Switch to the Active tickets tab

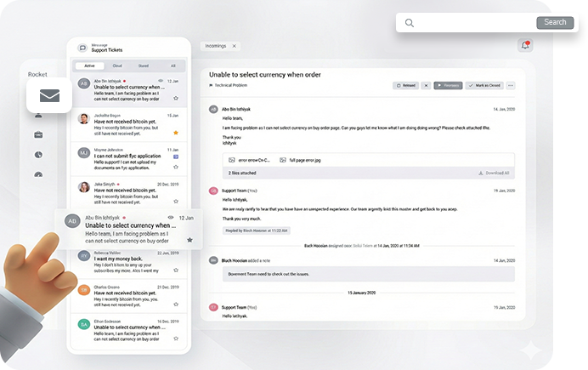[89, 65]
